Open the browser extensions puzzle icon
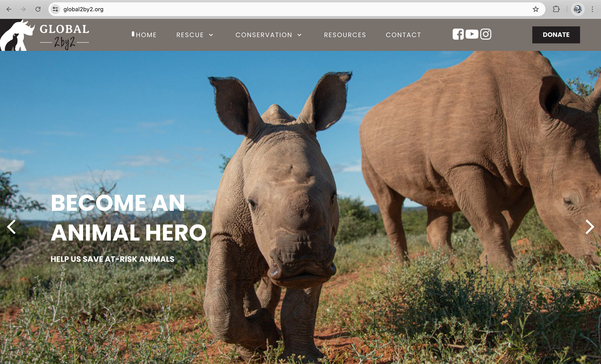Image resolution: width=601 pixels, height=364 pixels. point(556,9)
